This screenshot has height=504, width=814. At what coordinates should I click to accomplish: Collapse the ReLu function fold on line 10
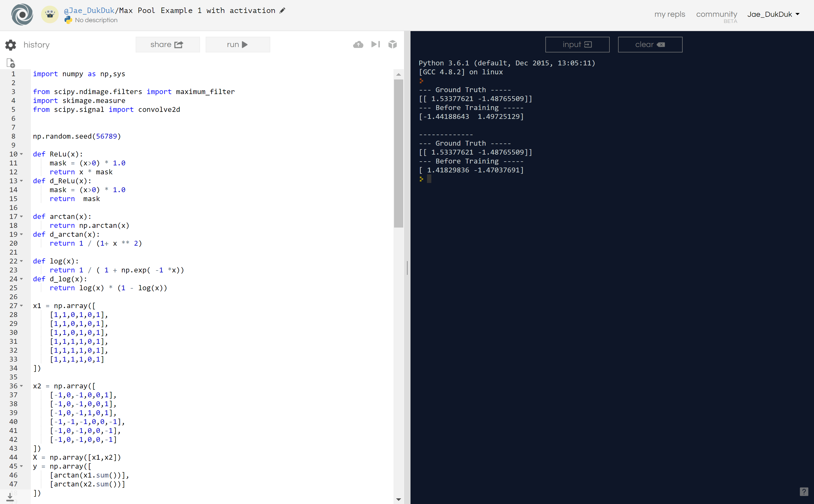(22, 154)
